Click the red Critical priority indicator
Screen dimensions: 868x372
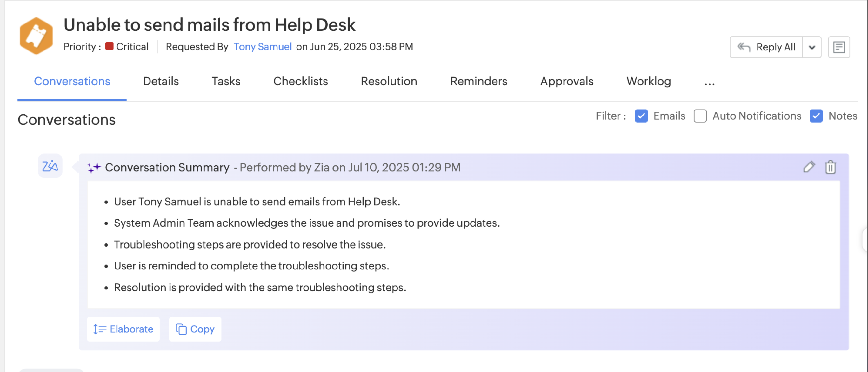(x=109, y=46)
